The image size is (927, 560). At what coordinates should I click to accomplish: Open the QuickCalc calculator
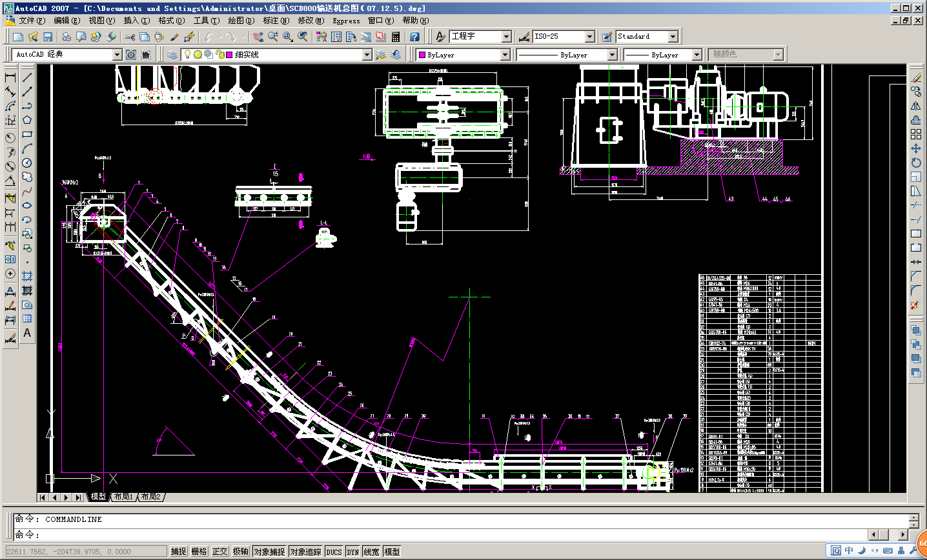point(396,37)
